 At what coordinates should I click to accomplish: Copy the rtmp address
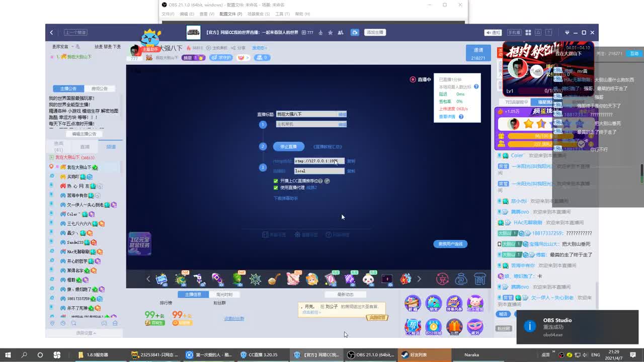[x=351, y=161]
